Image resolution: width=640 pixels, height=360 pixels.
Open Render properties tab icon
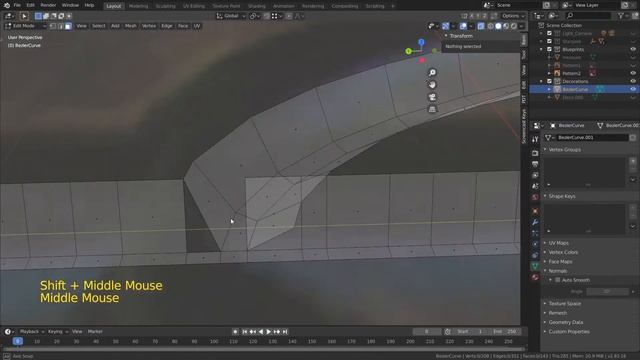click(x=535, y=153)
